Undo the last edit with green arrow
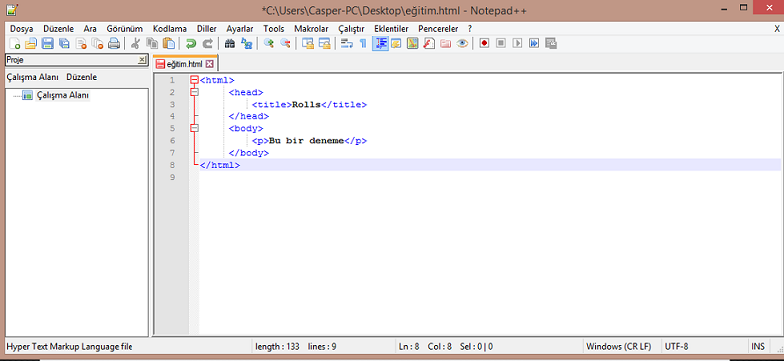Screen dimensions: 784x361 [x=190, y=44]
